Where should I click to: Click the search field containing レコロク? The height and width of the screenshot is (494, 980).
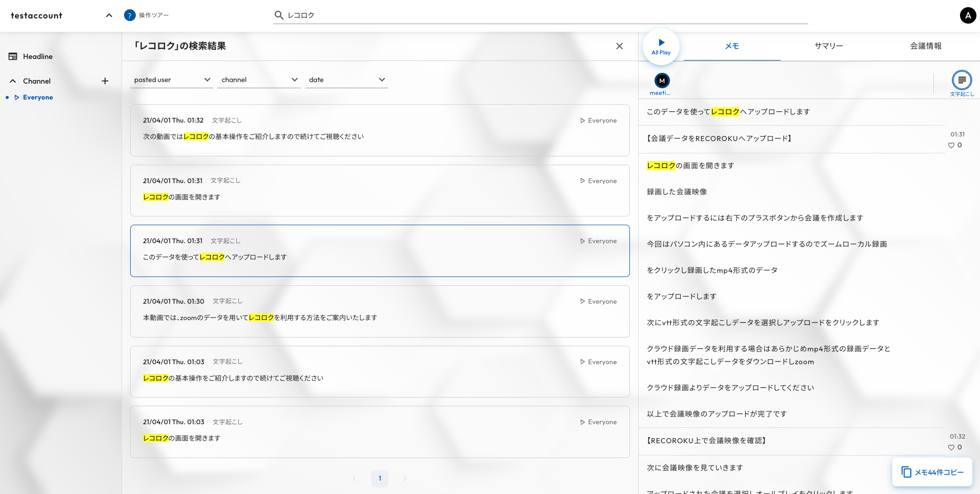click(541, 15)
